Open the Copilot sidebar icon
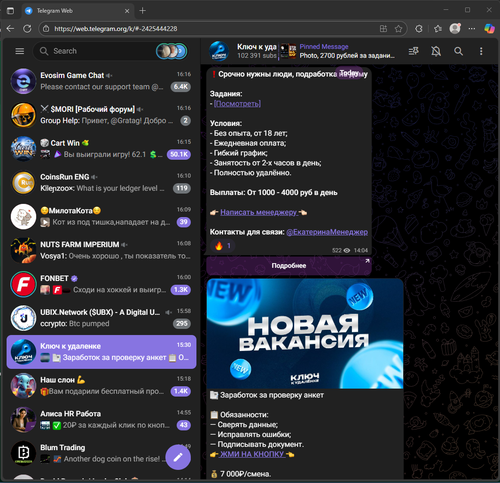 [489, 29]
